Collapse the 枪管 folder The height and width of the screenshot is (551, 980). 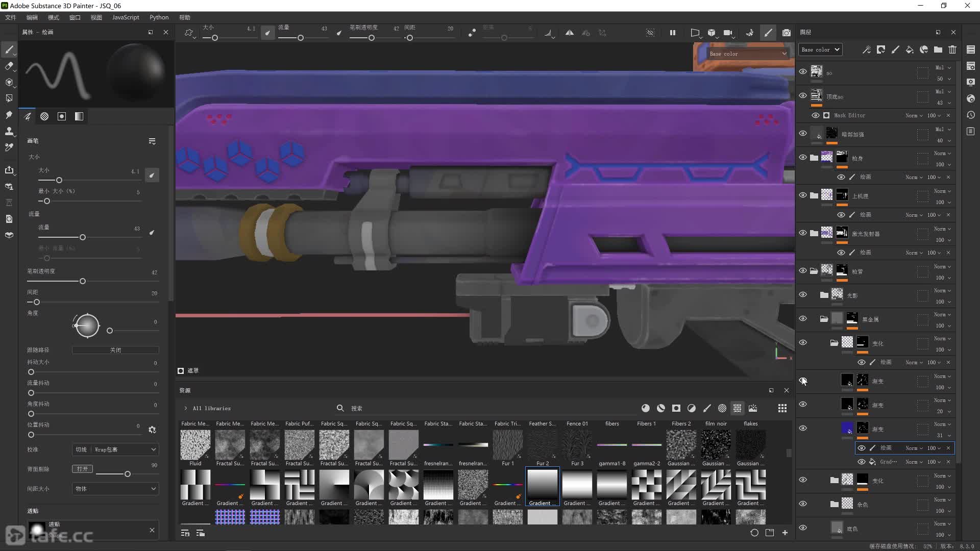point(814,271)
